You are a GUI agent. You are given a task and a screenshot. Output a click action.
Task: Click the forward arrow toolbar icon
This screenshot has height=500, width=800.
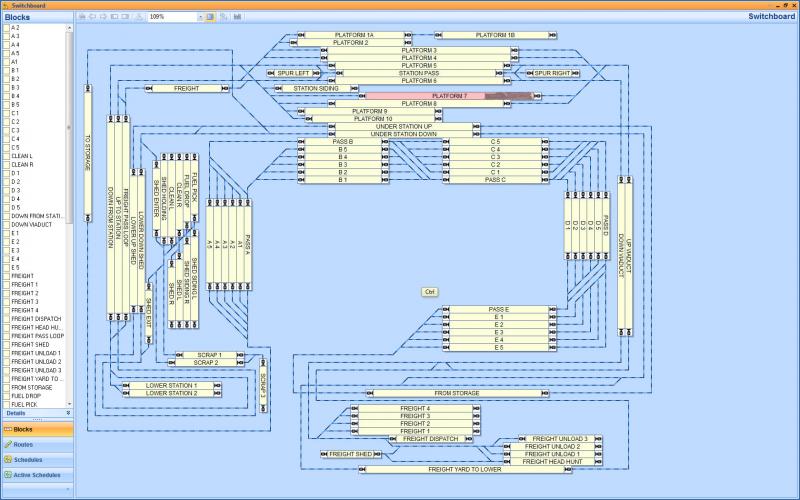[x=103, y=17]
